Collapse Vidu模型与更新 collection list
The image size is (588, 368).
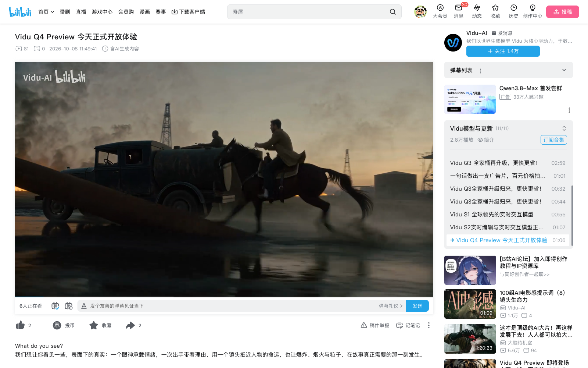click(564, 128)
